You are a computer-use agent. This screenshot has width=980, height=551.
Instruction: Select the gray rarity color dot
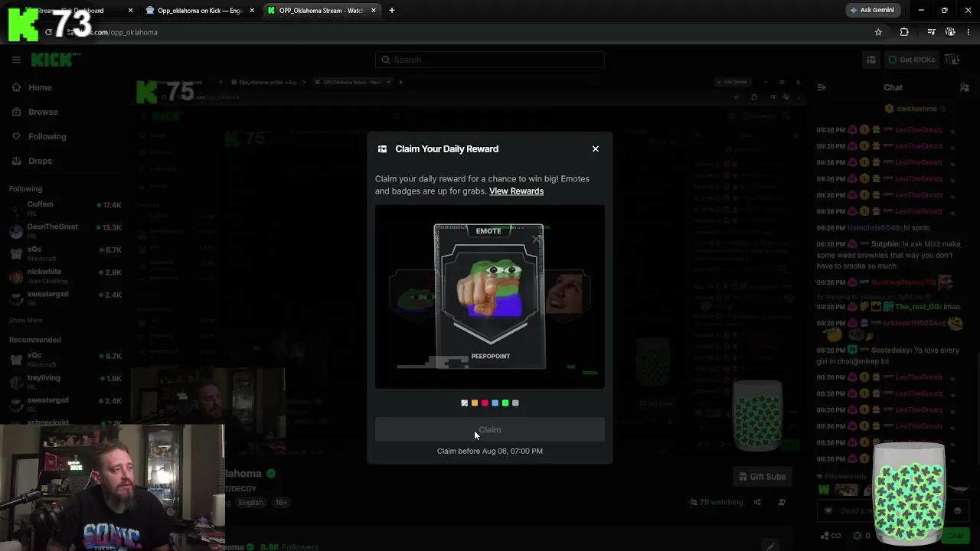click(x=515, y=403)
